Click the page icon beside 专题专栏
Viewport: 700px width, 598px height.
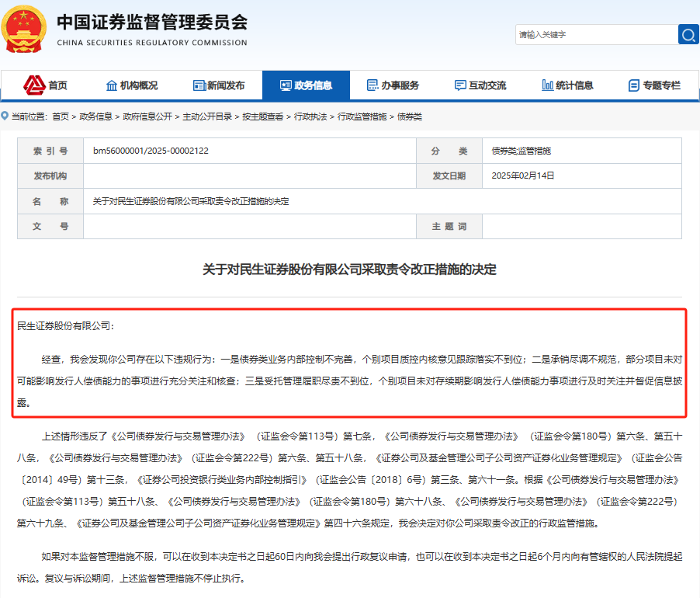(633, 85)
